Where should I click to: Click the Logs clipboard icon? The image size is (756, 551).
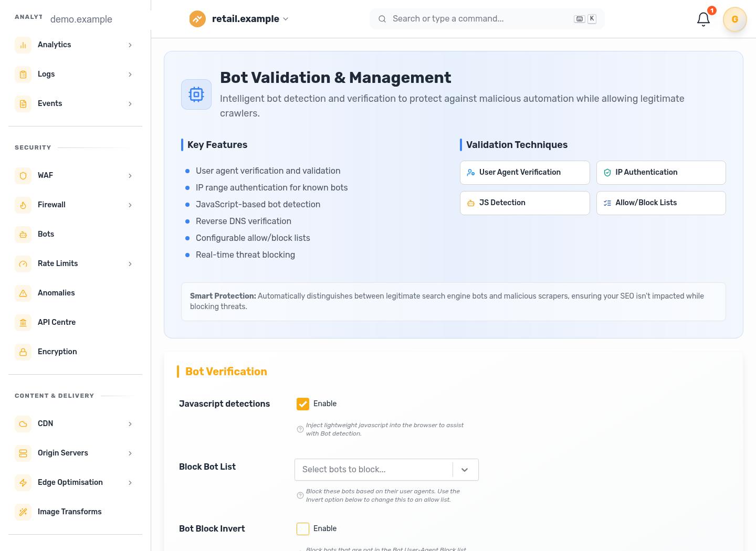click(x=23, y=75)
